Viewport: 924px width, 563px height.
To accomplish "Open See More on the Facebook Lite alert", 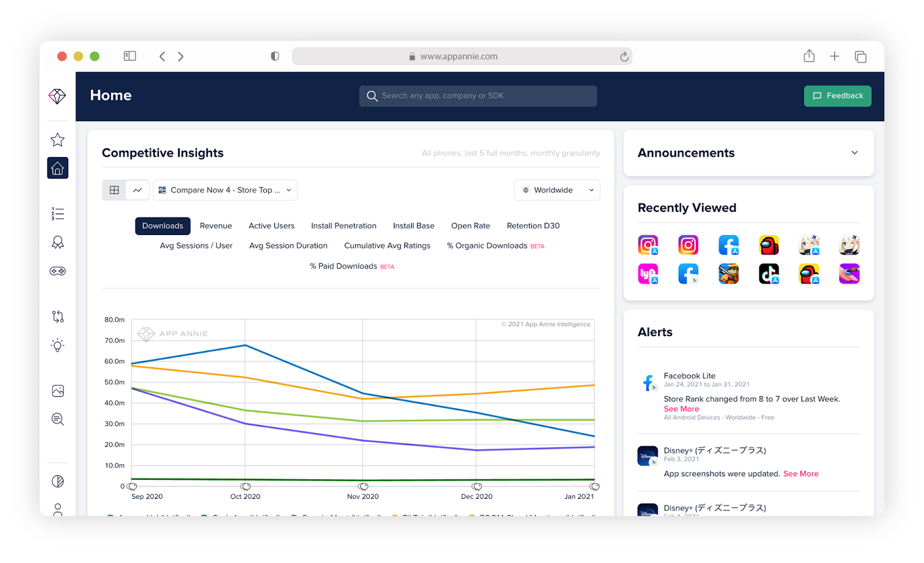I will (x=681, y=408).
